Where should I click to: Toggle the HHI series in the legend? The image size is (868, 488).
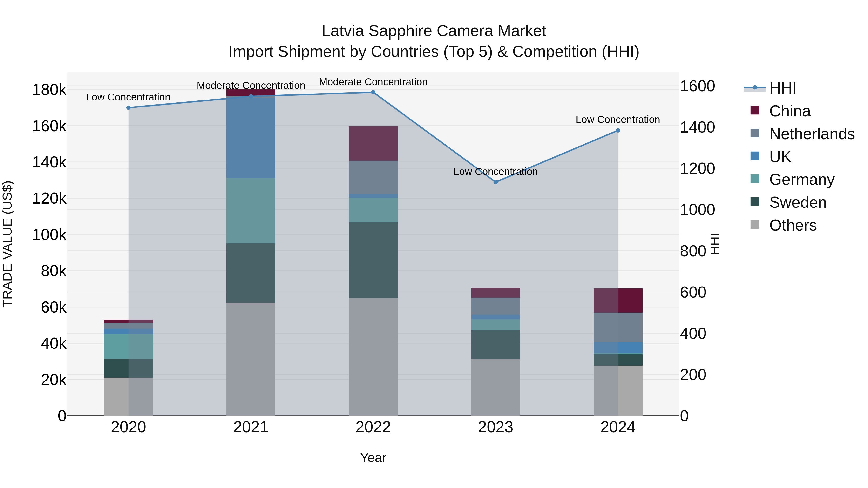[x=770, y=88]
